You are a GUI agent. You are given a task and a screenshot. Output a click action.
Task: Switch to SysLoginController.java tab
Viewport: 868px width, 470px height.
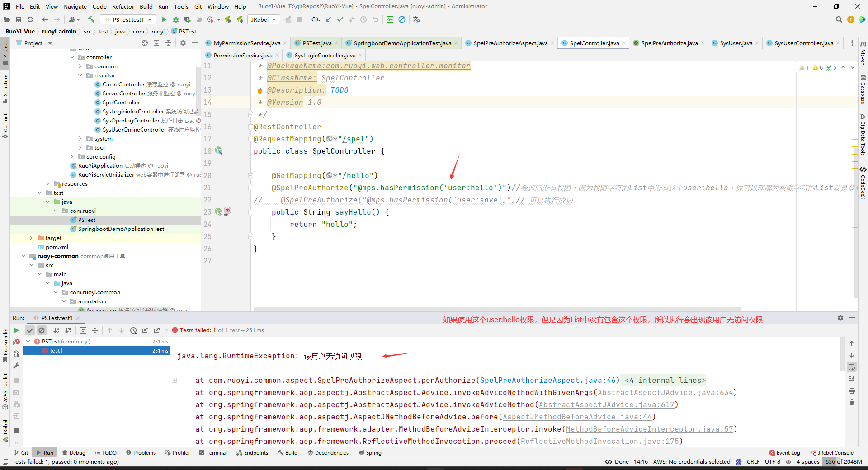[324, 55]
